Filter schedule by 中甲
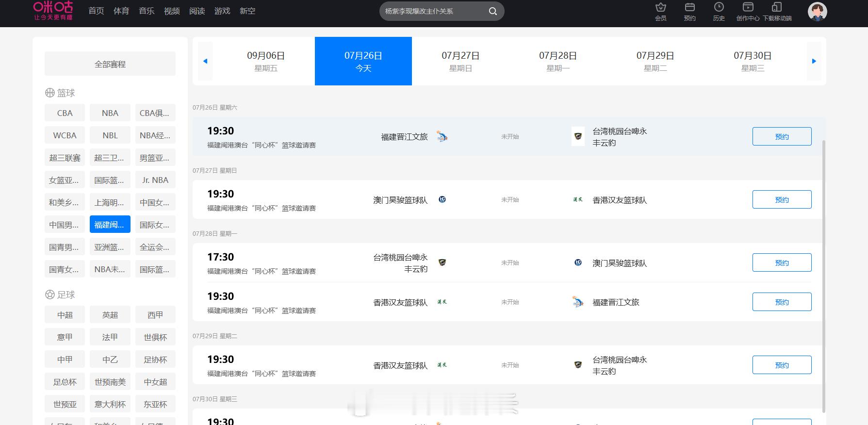868x425 pixels. 65,359
